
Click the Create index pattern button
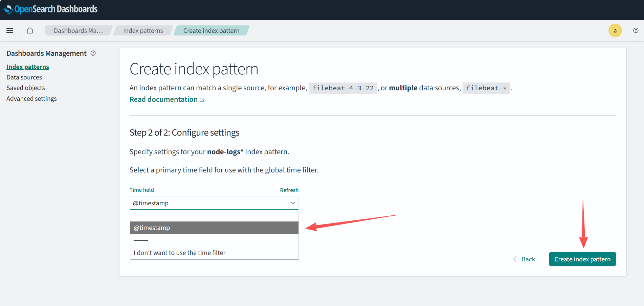[x=582, y=259]
